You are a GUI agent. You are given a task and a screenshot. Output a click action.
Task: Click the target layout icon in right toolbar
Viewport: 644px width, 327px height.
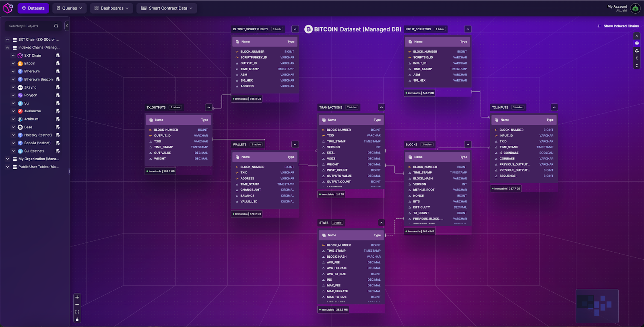coord(637,43)
